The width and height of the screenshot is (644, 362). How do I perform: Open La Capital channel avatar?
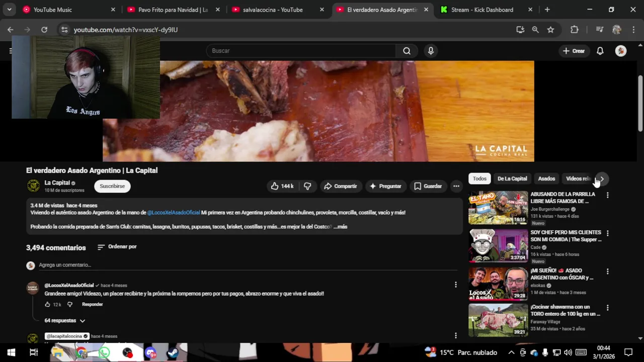click(33, 186)
